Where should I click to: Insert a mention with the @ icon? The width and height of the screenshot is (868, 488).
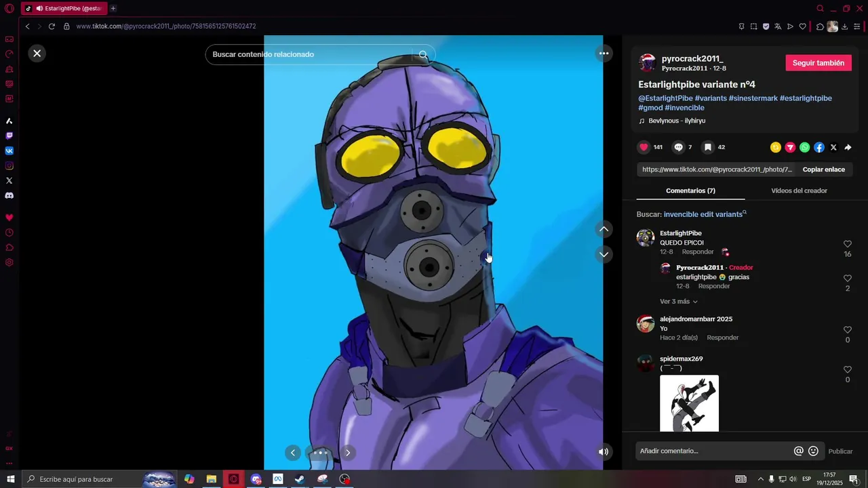(x=799, y=451)
